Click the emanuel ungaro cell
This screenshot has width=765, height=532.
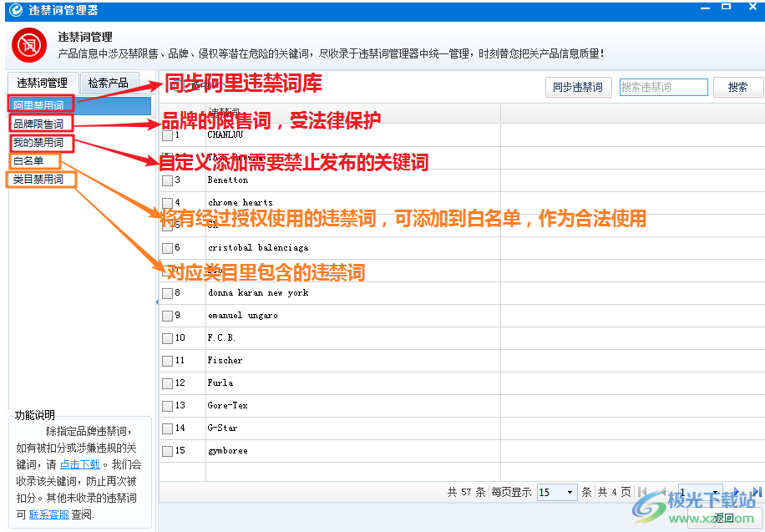pos(353,316)
